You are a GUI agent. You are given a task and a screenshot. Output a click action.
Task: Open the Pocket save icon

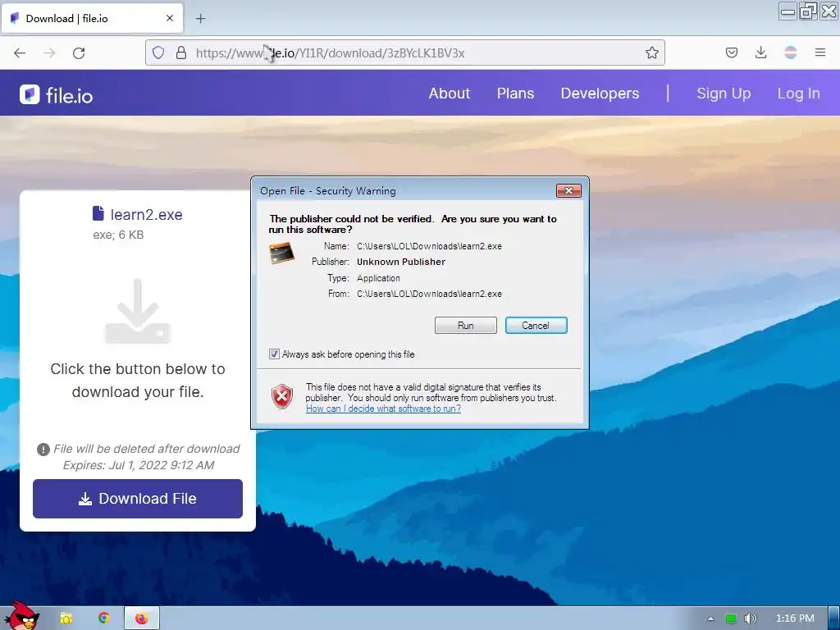(731, 52)
